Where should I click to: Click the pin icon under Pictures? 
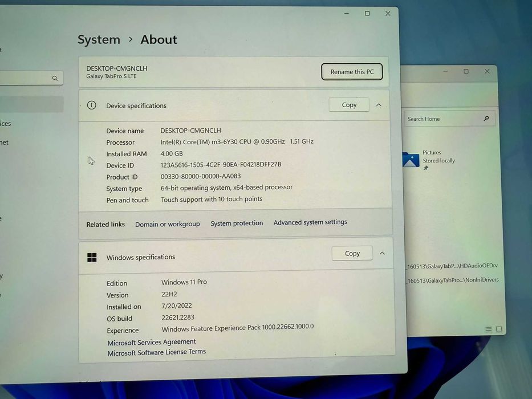(426, 168)
